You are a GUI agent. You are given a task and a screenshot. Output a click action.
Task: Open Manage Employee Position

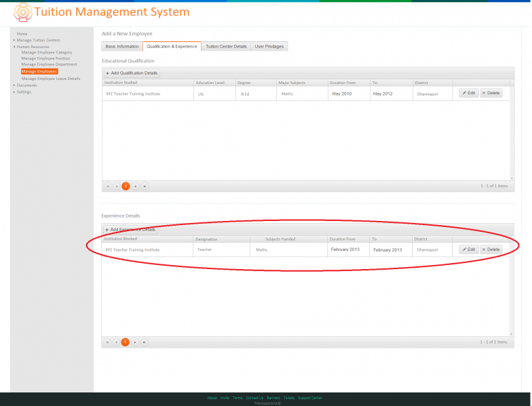click(x=46, y=58)
